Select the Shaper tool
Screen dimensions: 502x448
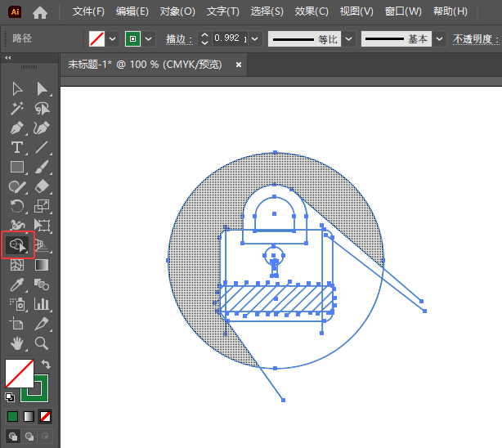[17, 186]
